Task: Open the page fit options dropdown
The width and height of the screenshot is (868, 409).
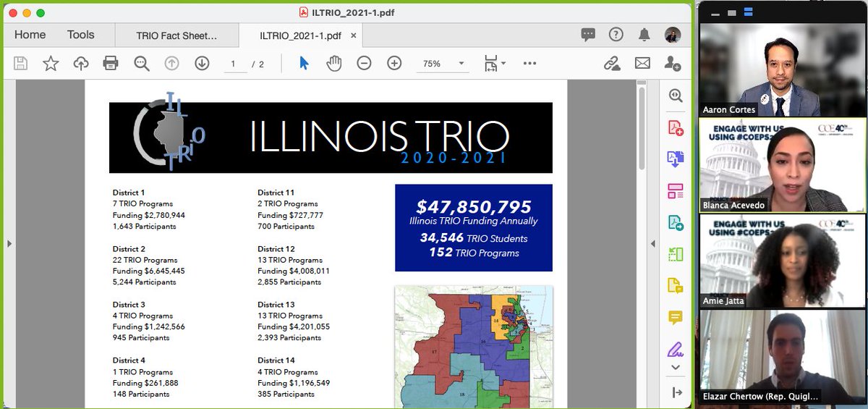Action: 495,64
